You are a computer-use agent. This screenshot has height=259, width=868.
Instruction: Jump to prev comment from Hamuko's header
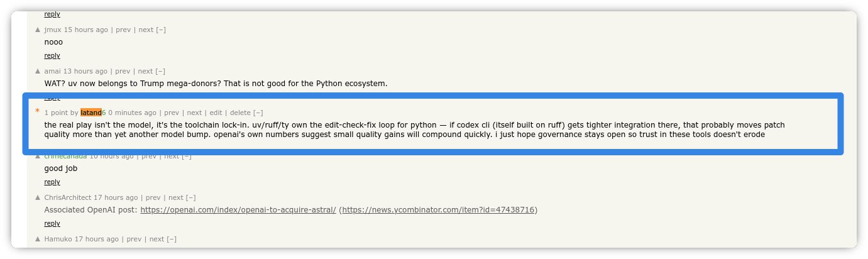coord(134,239)
